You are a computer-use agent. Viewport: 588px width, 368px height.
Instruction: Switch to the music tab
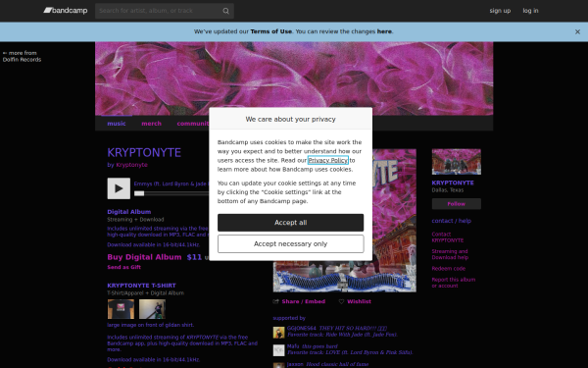click(117, 124)
